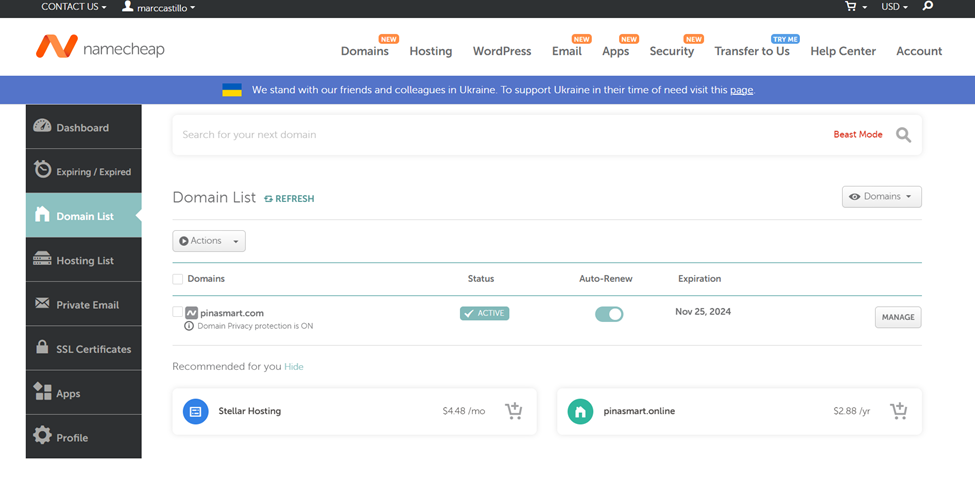Screen dimensions: 975x478
Task: Open the Hosting menu
Action: coord(430,51)
